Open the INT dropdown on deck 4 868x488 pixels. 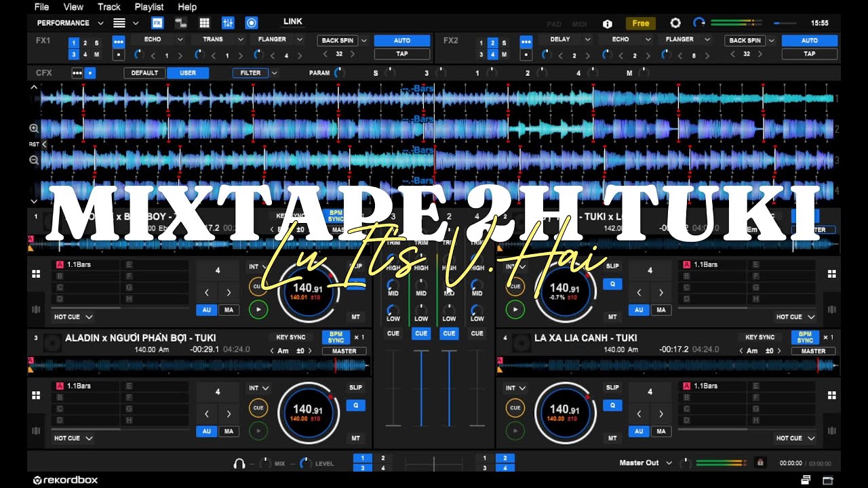point(516,388)
